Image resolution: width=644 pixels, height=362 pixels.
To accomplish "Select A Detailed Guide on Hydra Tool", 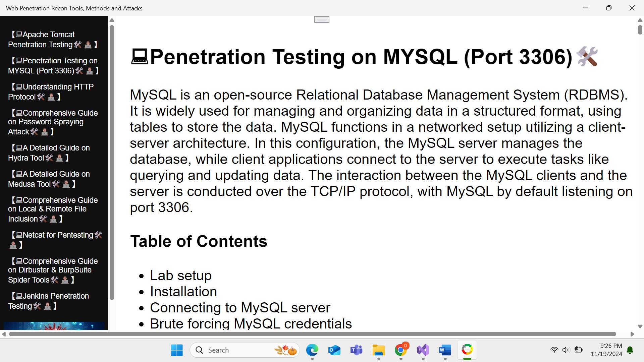I will pos(53,153).
